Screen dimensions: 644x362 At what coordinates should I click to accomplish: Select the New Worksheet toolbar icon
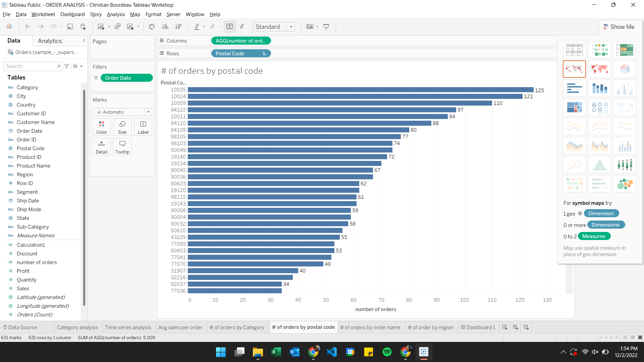tap(101, 26)
